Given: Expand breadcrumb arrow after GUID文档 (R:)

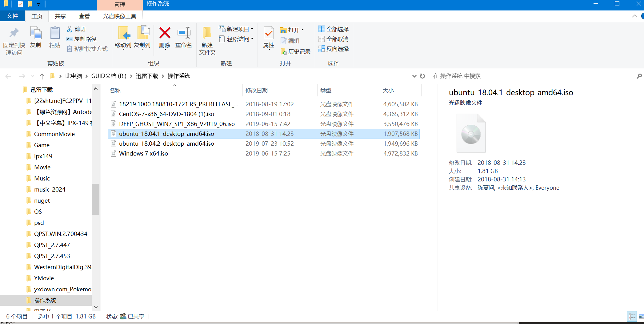Looking at the screenshot, I should click(131, 76).
